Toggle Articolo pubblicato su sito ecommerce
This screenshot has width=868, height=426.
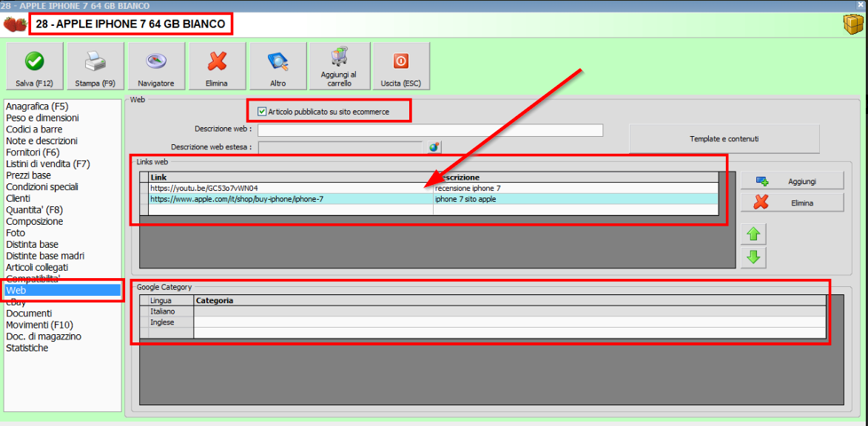coord(263,112)
